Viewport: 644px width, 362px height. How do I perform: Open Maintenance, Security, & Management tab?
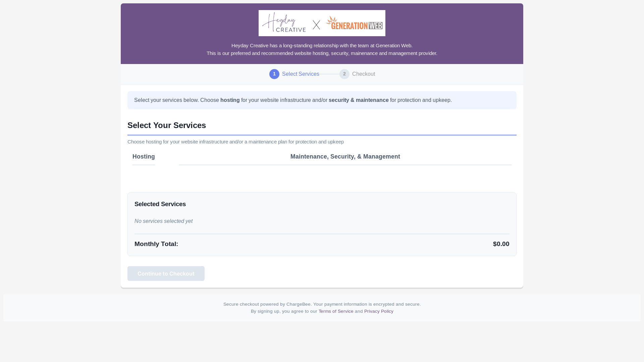point(345,157)
